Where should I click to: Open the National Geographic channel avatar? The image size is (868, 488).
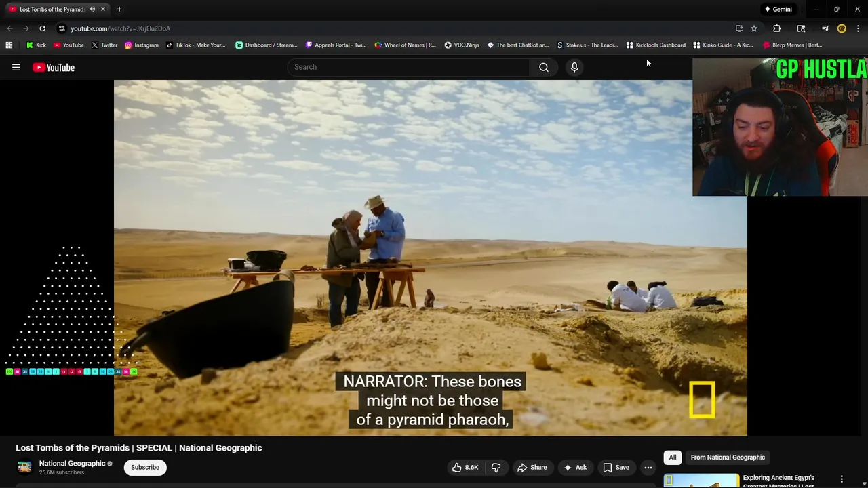click(24, 467)
